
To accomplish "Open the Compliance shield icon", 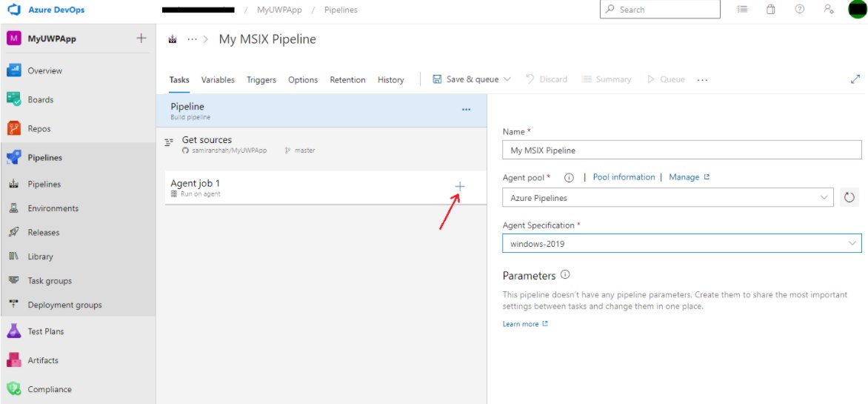I will pos(14,389).
